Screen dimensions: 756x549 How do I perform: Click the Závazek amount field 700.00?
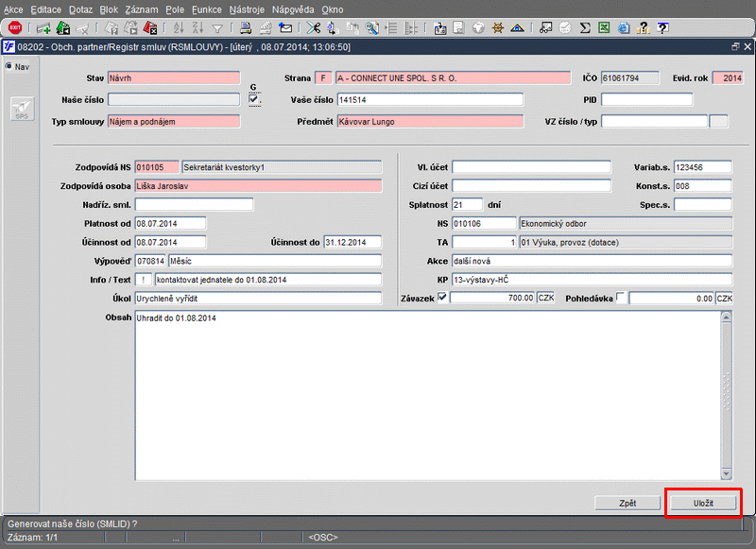pyautogui.click(x=491, y=298)
